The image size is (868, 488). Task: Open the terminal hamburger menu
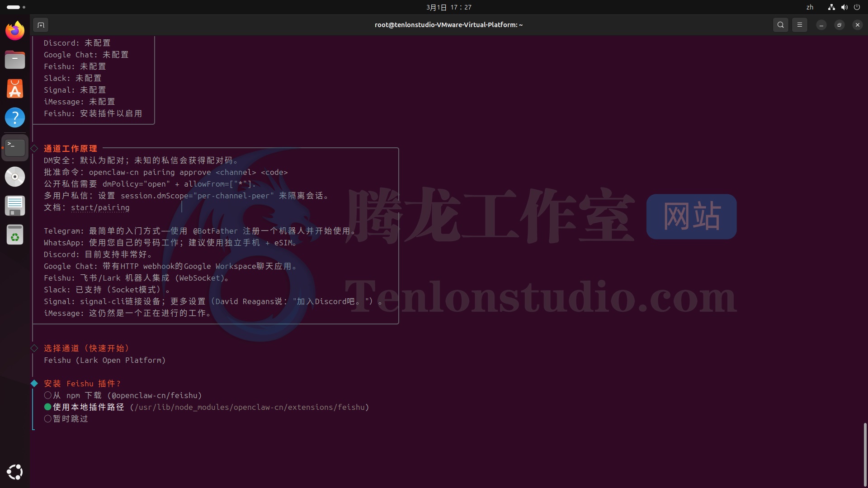tap(799, 25)
